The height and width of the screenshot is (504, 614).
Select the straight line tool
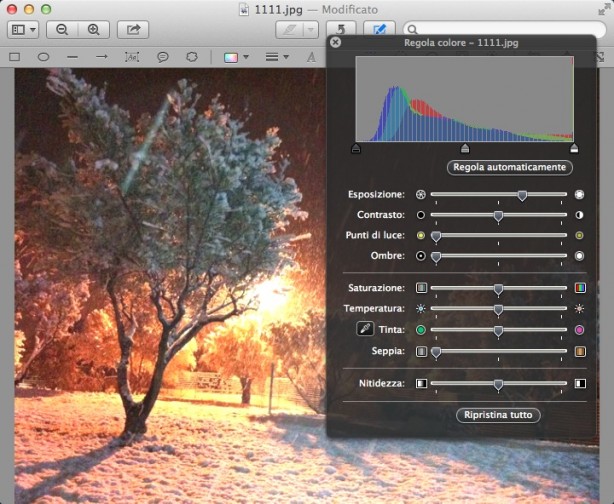click(72, 57)
